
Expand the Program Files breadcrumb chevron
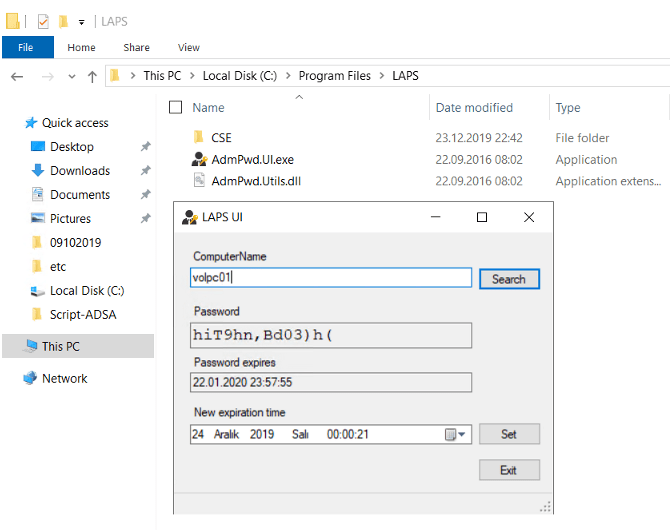380,76
